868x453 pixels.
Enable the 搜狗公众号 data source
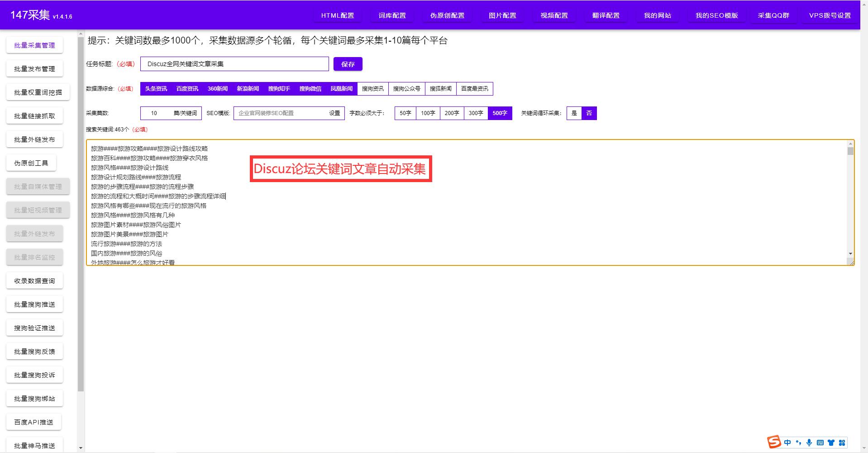coord(407,89)
